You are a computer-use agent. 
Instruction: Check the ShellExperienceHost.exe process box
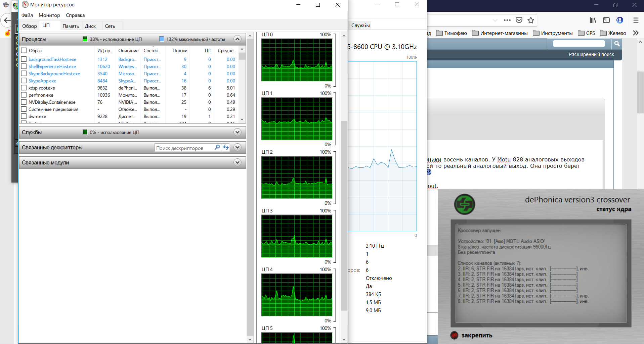pyautogui.click(x=24, y=66)
